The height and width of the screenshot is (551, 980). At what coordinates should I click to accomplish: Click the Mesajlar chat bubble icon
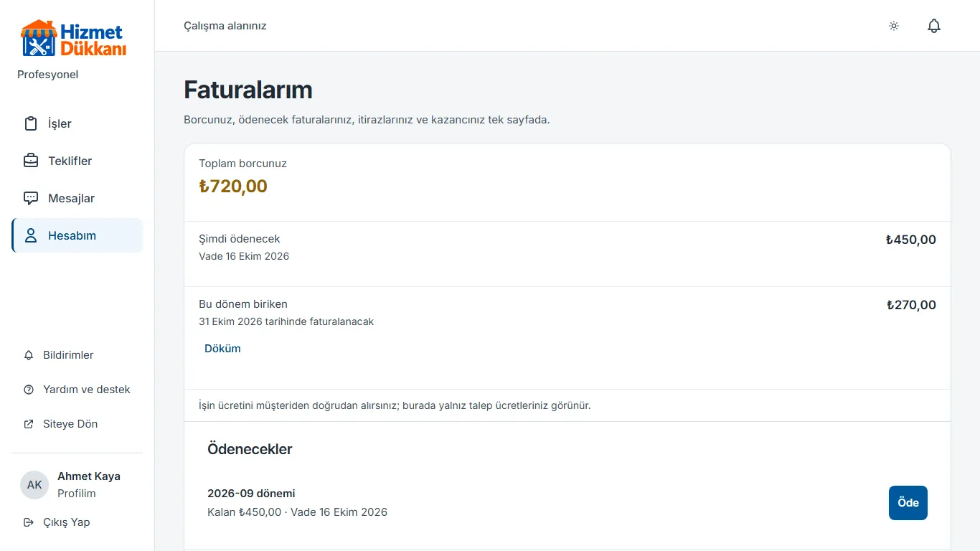tap(31, 198)
